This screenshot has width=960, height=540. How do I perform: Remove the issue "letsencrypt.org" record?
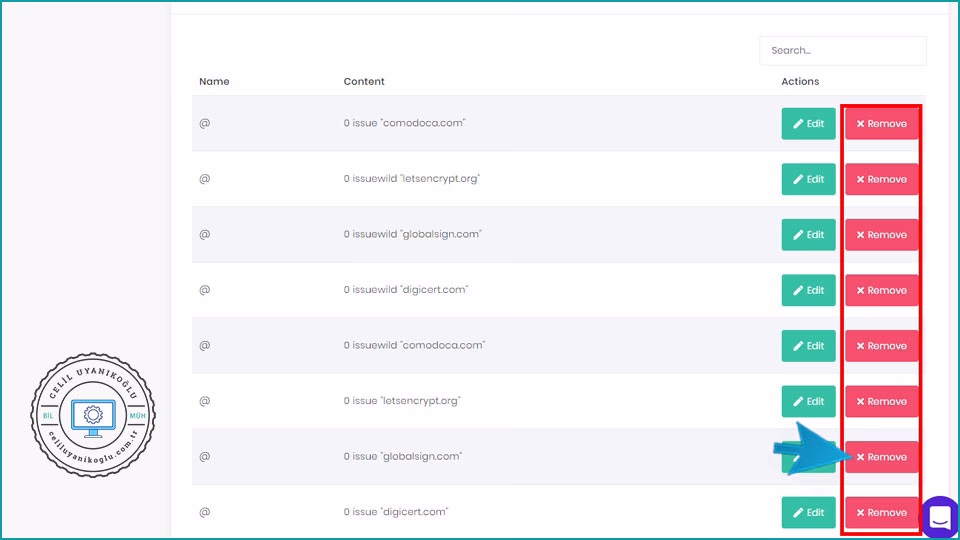pyautogui.click(x=881, y=401)
